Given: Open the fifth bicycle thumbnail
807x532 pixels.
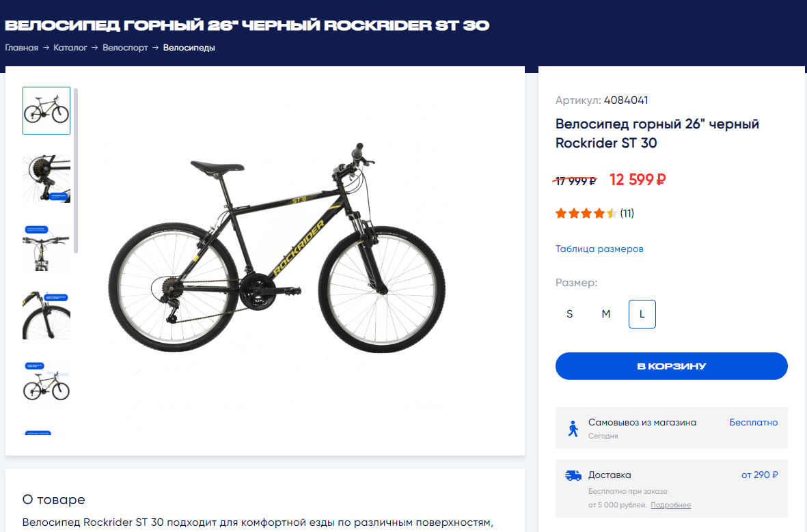Looking at the screenshot, I should point(46,384).
